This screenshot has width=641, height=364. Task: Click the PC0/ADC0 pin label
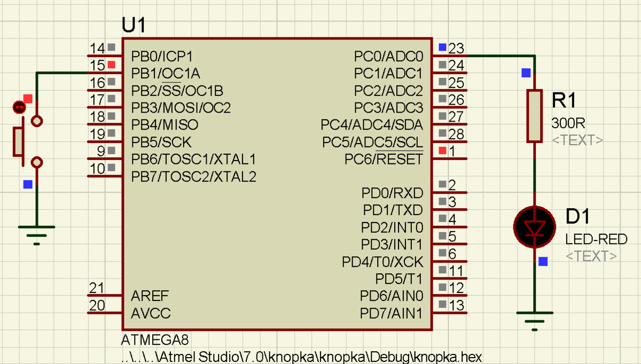388,56
